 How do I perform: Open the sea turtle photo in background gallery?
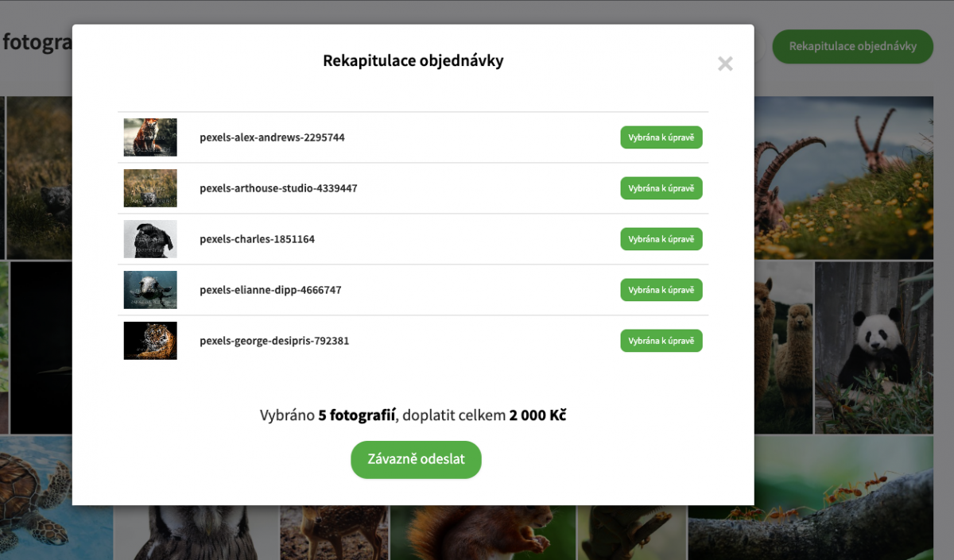56,499
